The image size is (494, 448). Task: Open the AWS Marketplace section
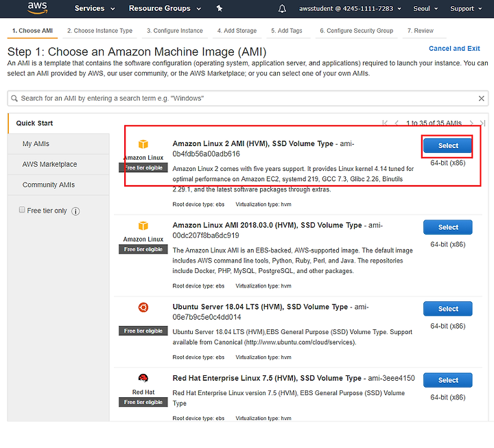pyautogui.click(x=58, y=164)
